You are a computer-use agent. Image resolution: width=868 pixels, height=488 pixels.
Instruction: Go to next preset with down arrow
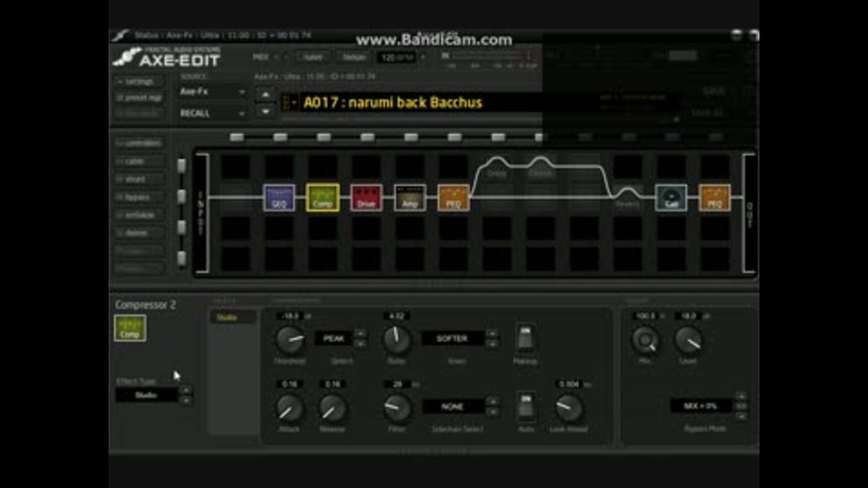(x=266, y=111)
